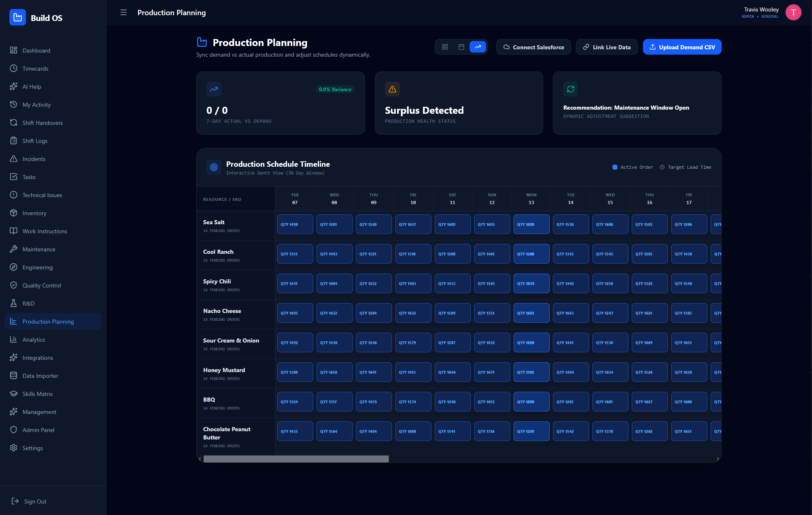Screen dimensions: 812x515
Task: Click Sea Salt highlighted MON 13 block
Action: [x=531, y=224]
